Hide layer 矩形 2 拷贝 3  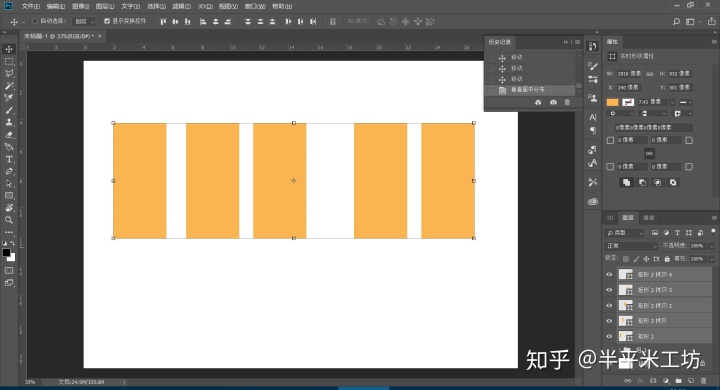[609, 290]
